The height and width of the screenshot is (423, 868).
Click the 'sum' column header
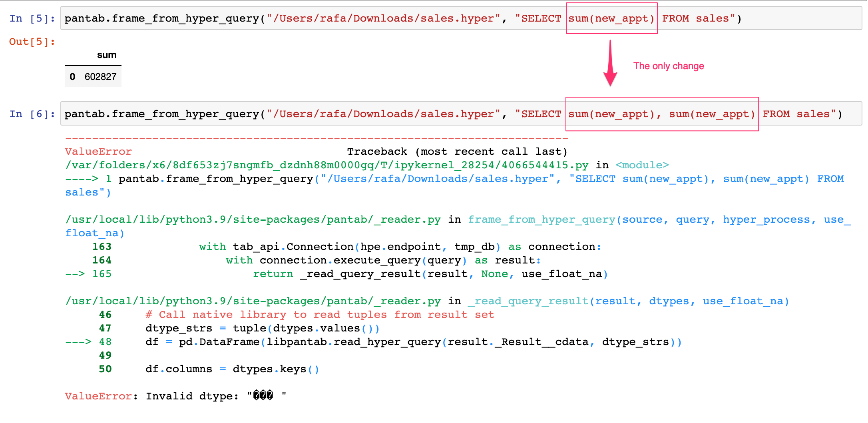coord(107,55)
